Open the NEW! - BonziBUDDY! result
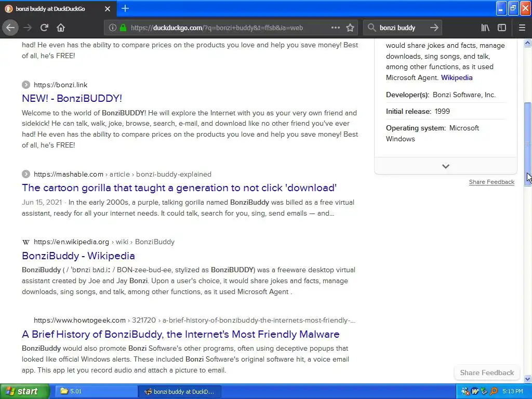Image resolution: width=532 pixels, height=399 pixels. point(72,98)
